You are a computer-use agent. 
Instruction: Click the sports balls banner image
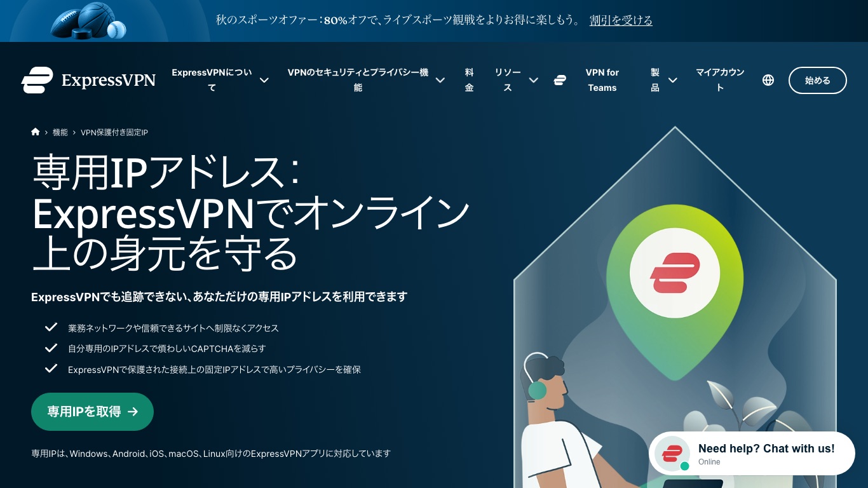coord(88,21)
